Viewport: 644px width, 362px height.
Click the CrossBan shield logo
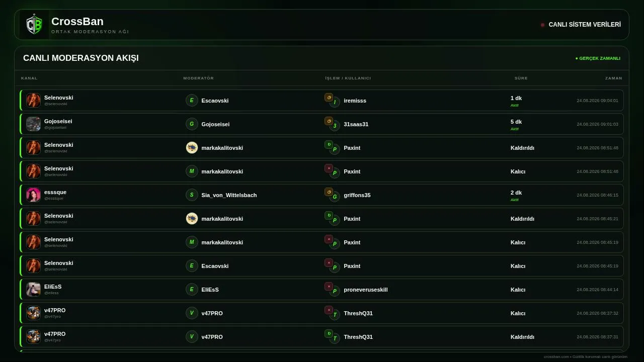click(34, 25)
